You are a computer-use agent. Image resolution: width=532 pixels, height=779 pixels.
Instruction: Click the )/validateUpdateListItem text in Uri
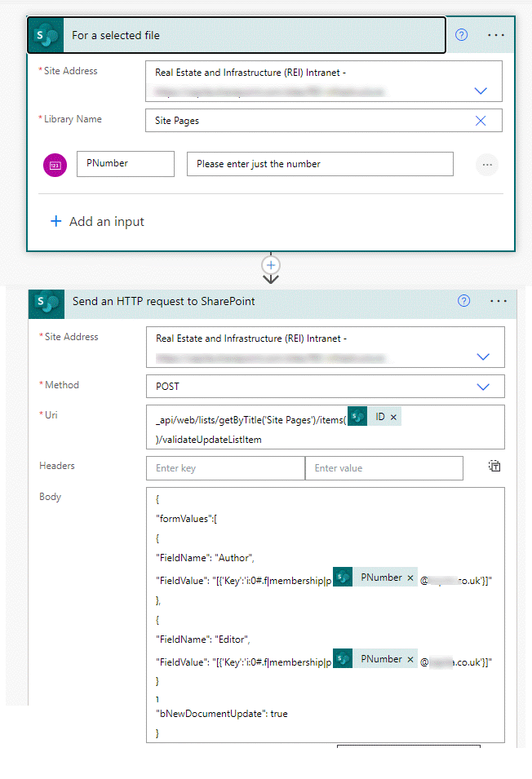[209, 440]
